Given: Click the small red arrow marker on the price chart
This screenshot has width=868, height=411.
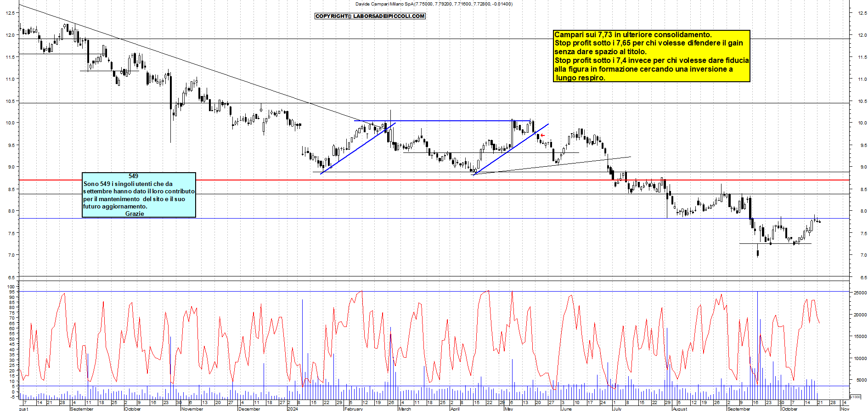Looking at the screenshot, I should (x=542, y=135).
